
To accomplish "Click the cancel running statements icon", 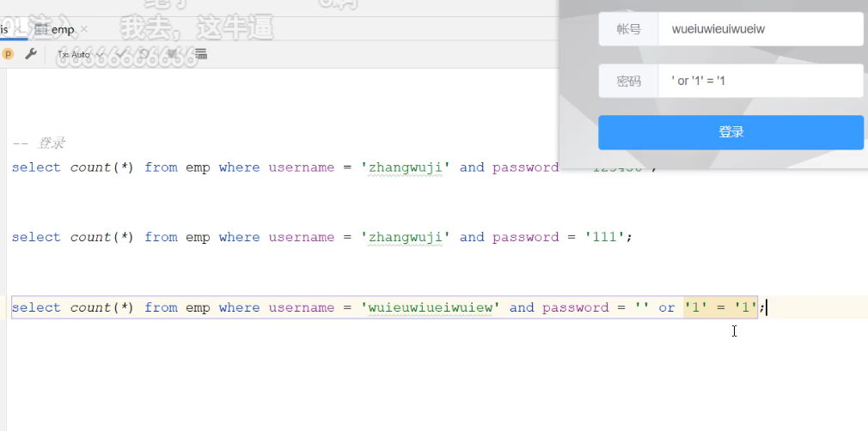I will 173,54.
